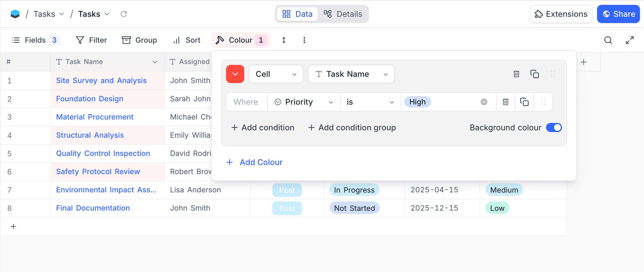Add a new column with plus icon
Screen dimensions: 644x272
[583, 62]
